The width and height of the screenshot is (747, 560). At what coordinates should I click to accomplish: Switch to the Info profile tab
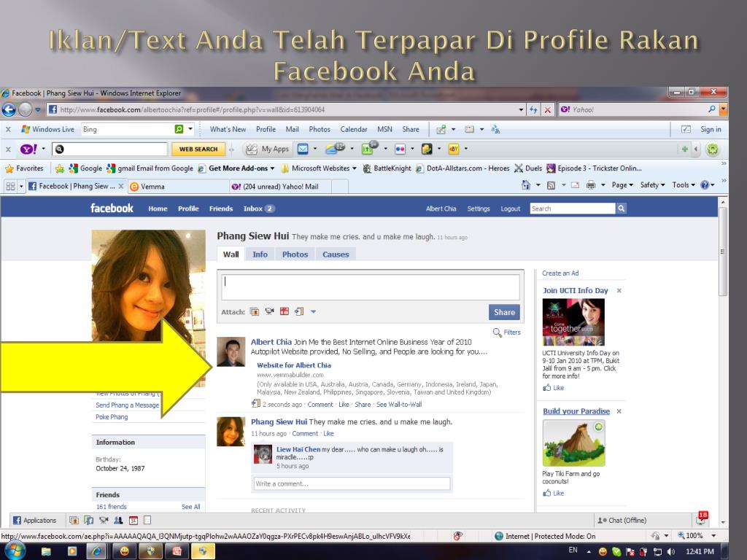pos(260,254)
